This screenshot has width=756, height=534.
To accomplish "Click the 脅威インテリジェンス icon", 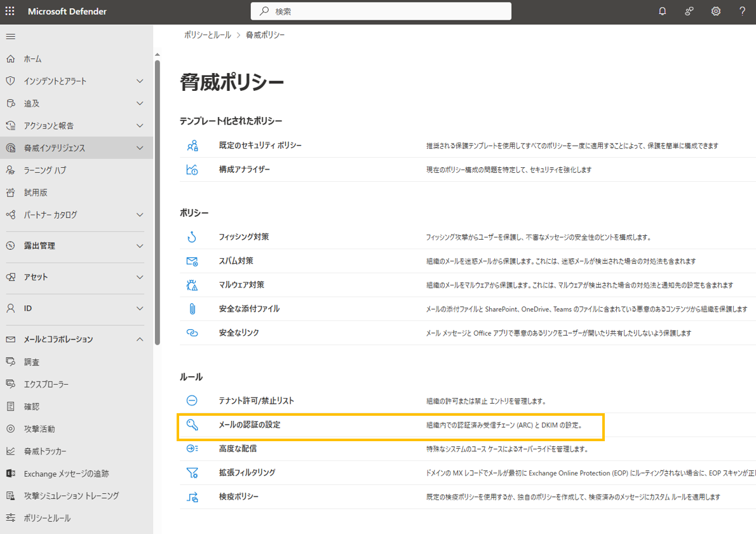I will pos(11,148).
